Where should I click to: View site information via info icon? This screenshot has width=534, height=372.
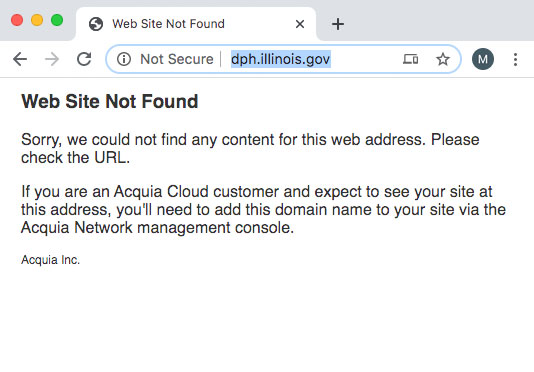point(124,59)
